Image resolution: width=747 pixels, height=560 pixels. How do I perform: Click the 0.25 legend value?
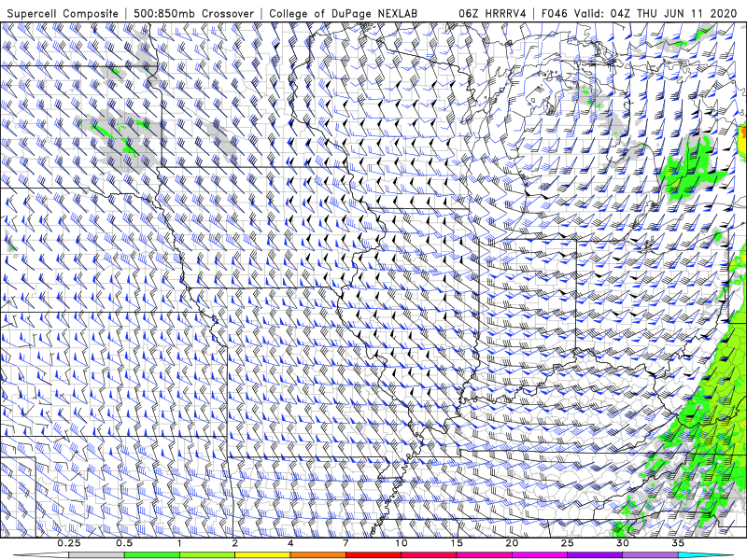point(69,543)
